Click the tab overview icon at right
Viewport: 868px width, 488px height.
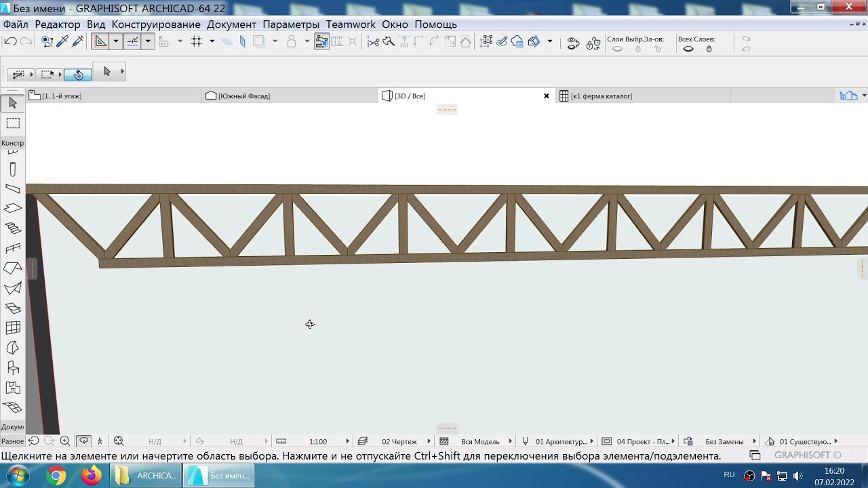pyautogui.click(x=848, y=96)
